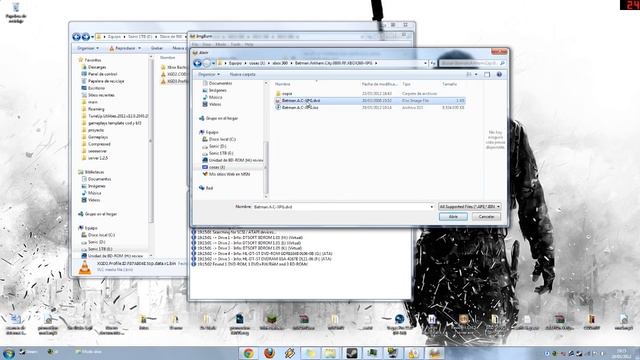
Task: Select Música in Abrir dialog sidebar
Action: pyautogui.click(x=216, y=97)
